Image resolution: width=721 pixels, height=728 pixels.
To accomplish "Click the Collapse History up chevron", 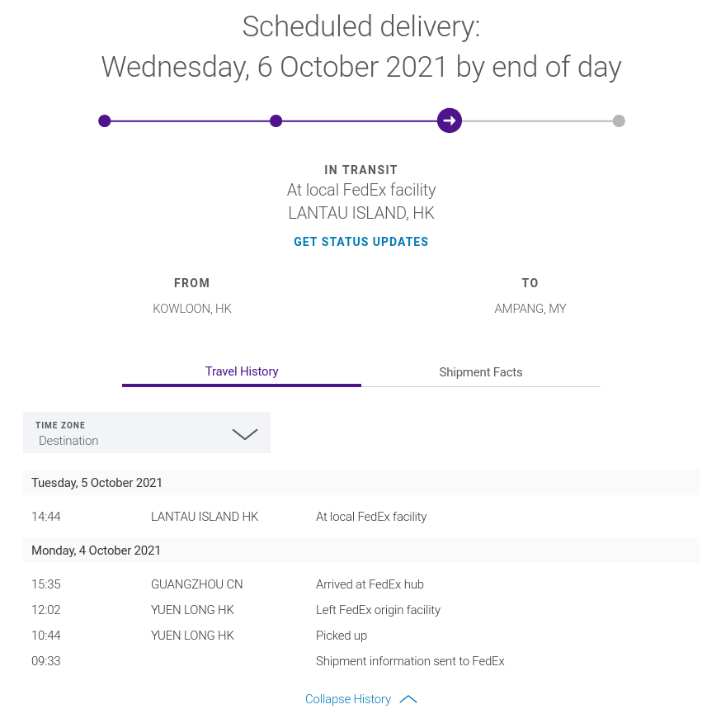I will coord(408,699).
